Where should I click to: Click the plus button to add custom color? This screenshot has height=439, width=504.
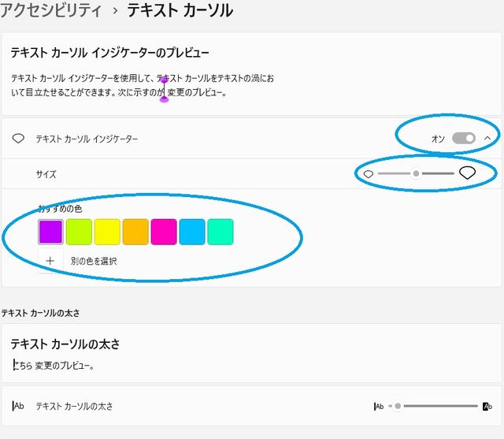50,260
